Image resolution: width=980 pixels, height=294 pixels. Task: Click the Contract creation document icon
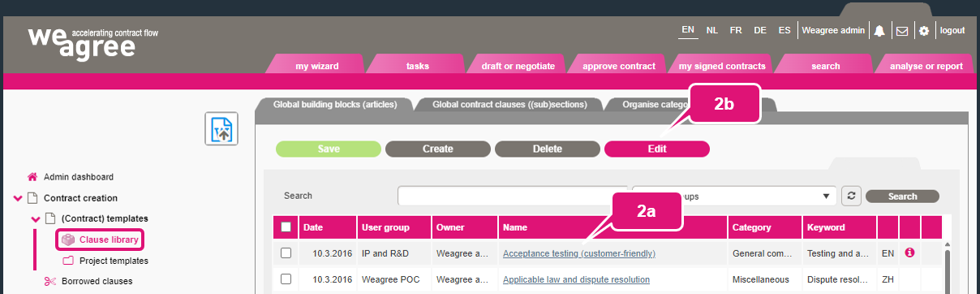coord(32,197)
